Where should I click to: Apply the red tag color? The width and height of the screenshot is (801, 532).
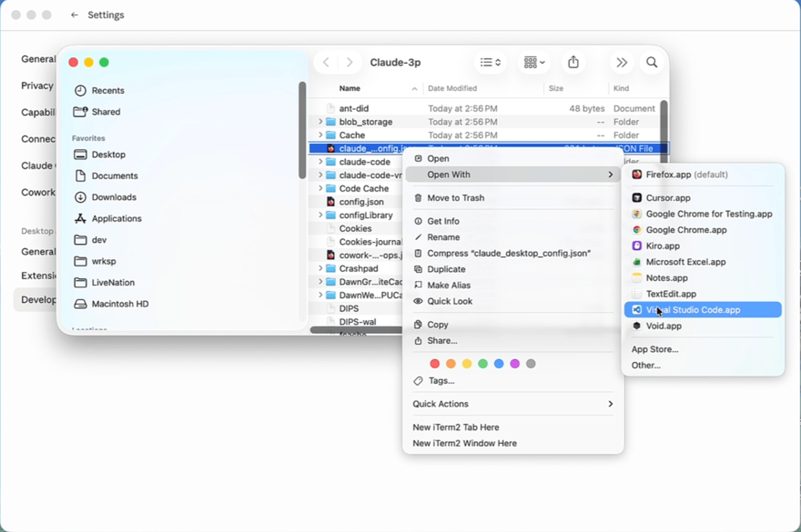[434, 364]
